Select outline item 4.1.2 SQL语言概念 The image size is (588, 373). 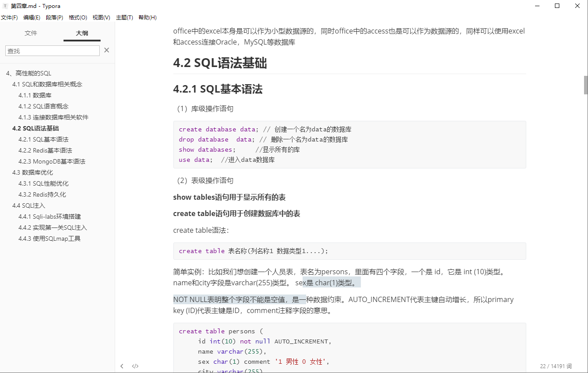(x=44, y=106)
